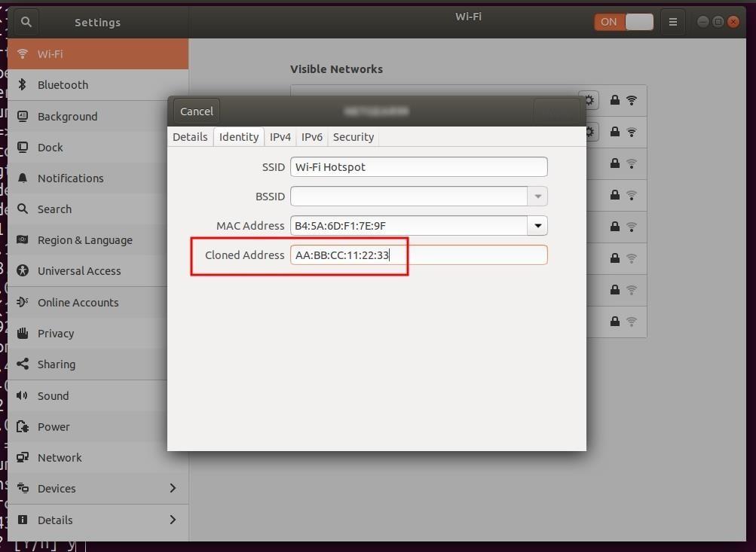Viewport: 756px width, 552px height.
Task: Switch to the IPv4 tab
Action: [280, 136]
